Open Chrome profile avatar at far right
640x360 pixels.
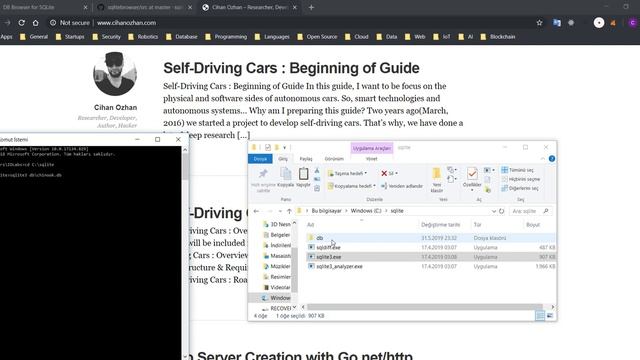(x=633, y=23)
